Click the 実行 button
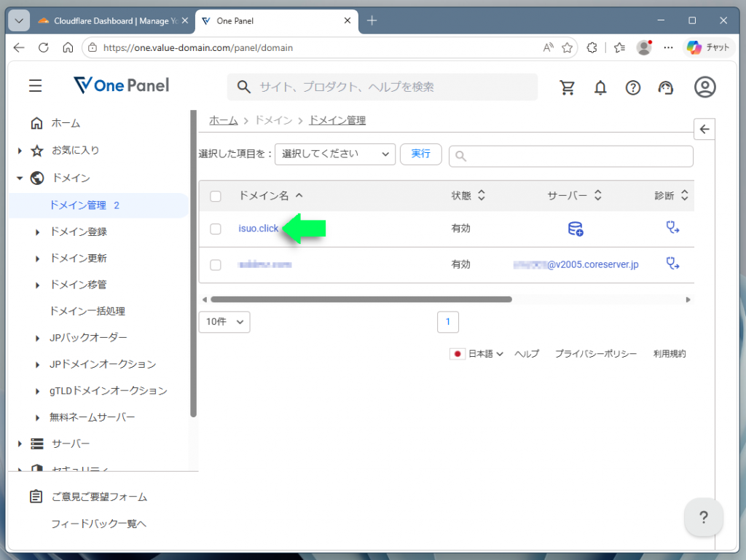 420,154
